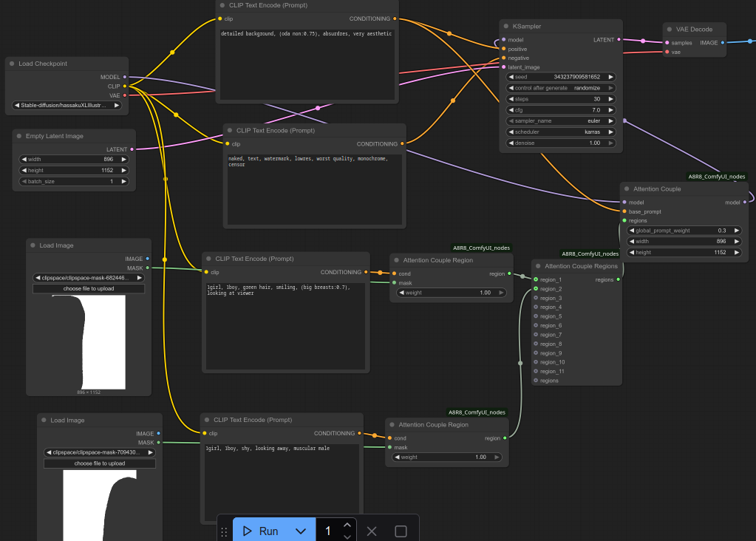Collapse the Load Checkpoint node using its title dot
Viewport: 756px width, 541px height.
12,64
